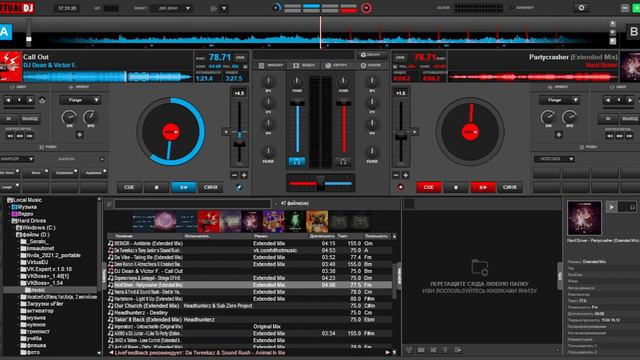
Task: Click the record button in the mixer header
Action: tap(371, 55)
